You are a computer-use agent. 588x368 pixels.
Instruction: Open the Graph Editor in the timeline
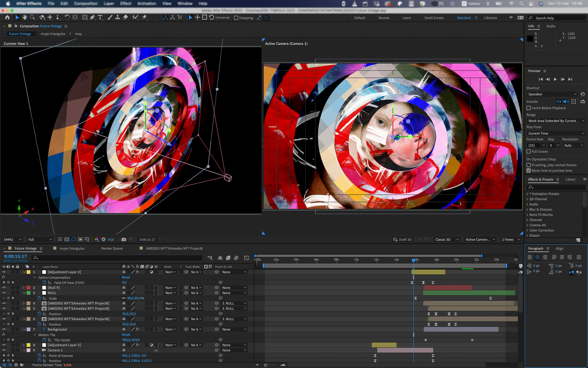(x=247, y=258)
